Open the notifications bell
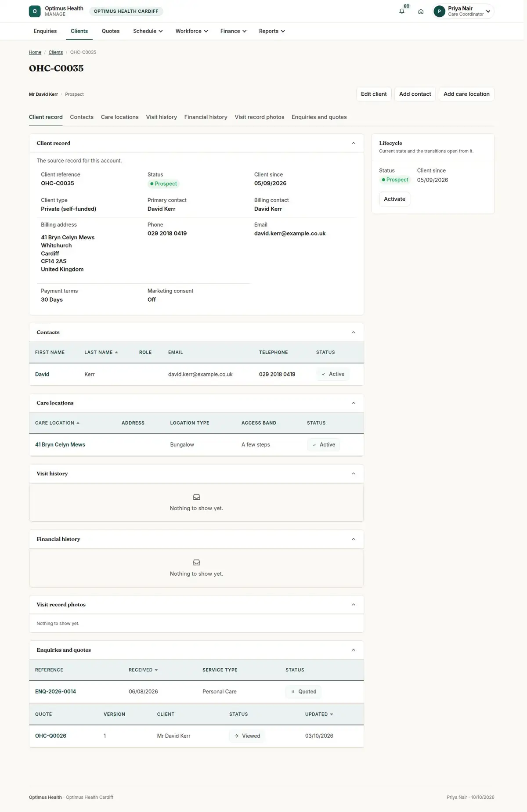Image resolution: width=527 pixels, height=812 pixels. click(x=402, y=11)
